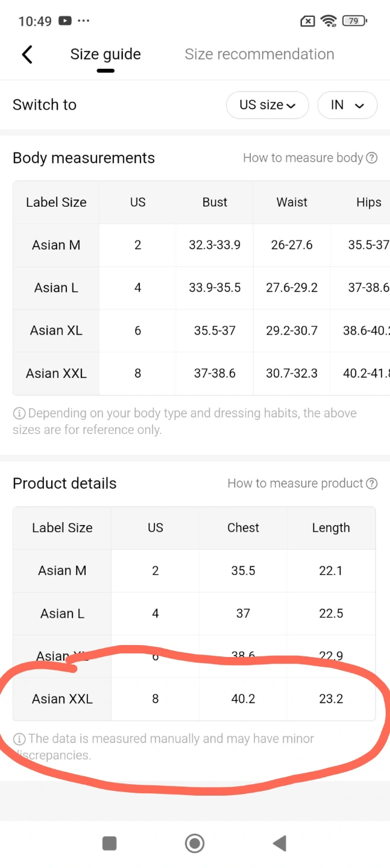390x868 pixels.
Task: Open the How to measure body link
Action: click(303, 158)
